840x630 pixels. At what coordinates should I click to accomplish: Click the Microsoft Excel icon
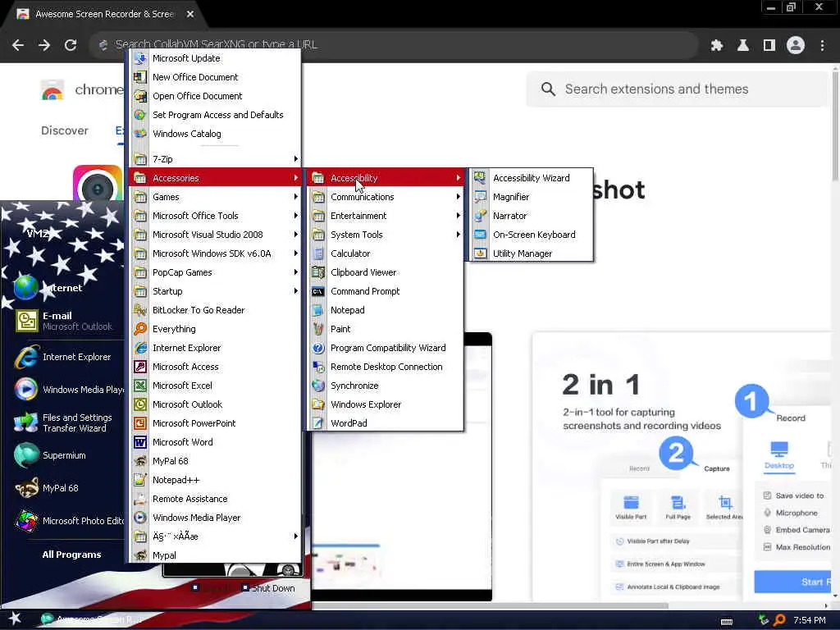[x=140, y=386]
